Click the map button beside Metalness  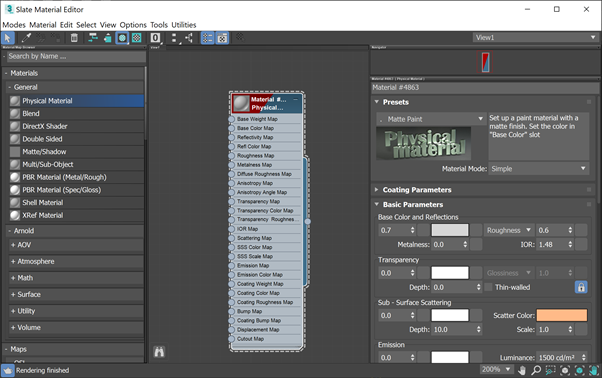(x=476, y=244)
